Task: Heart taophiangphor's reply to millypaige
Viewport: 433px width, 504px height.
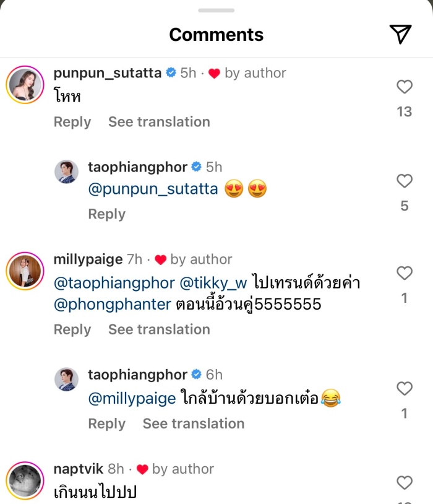Action: [404, 389]
